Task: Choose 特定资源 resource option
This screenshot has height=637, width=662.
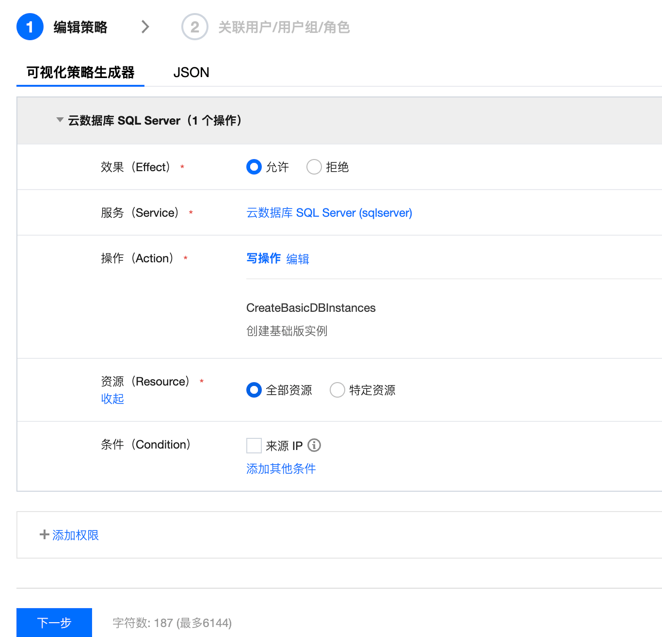Action: [337, 390]
